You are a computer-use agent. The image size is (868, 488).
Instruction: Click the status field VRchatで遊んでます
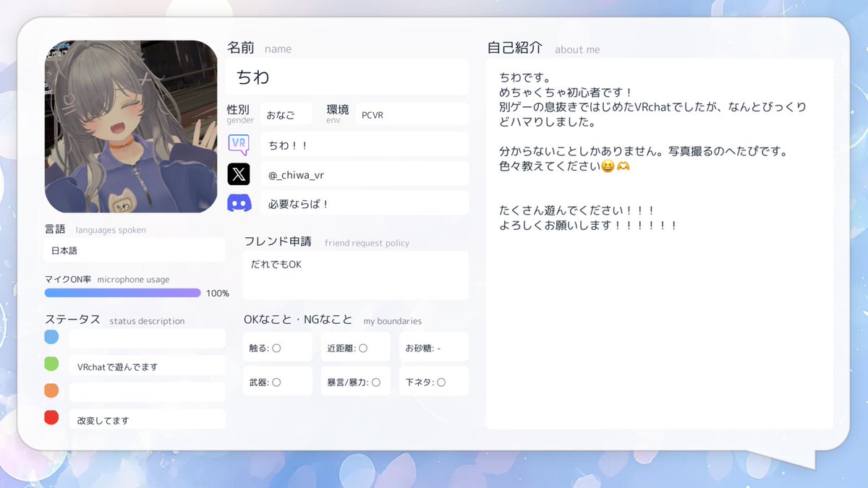pyautogui.click(x=148, y=365)
